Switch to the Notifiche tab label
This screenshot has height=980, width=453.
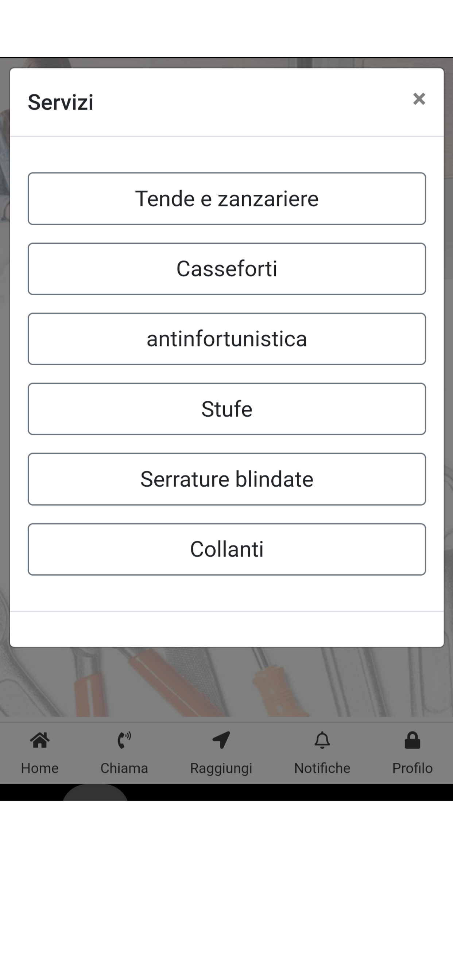(x=322, y=768)
